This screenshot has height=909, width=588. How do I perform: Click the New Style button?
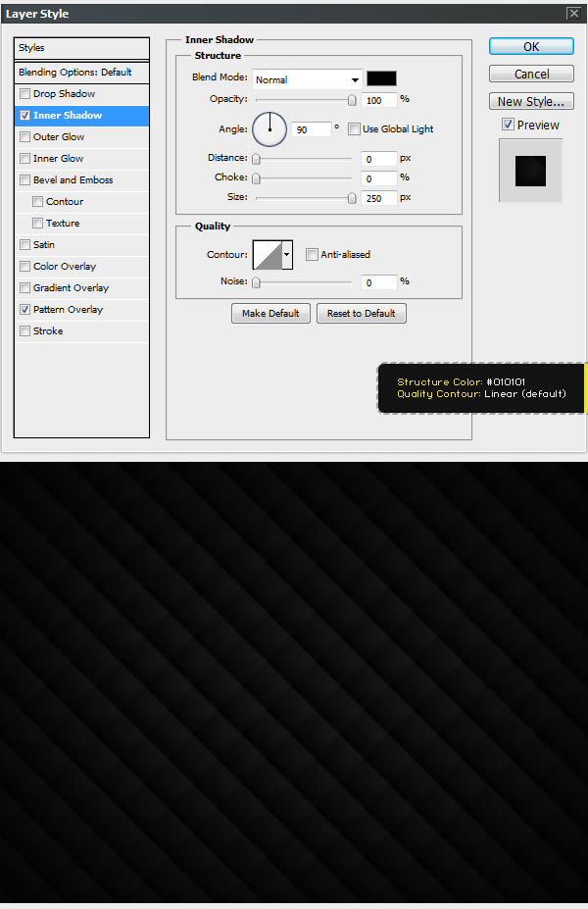(531, 101)
